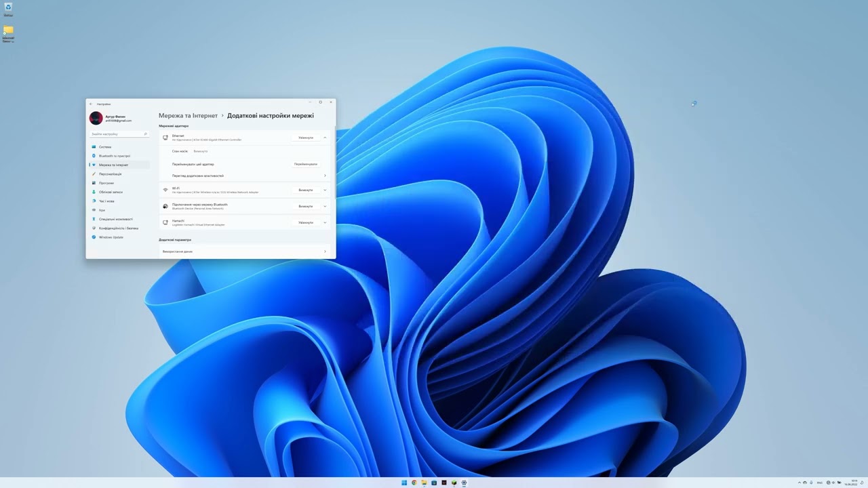868x488 pixels.
Task: Maximize the Settings window
Action: point(321,102)
